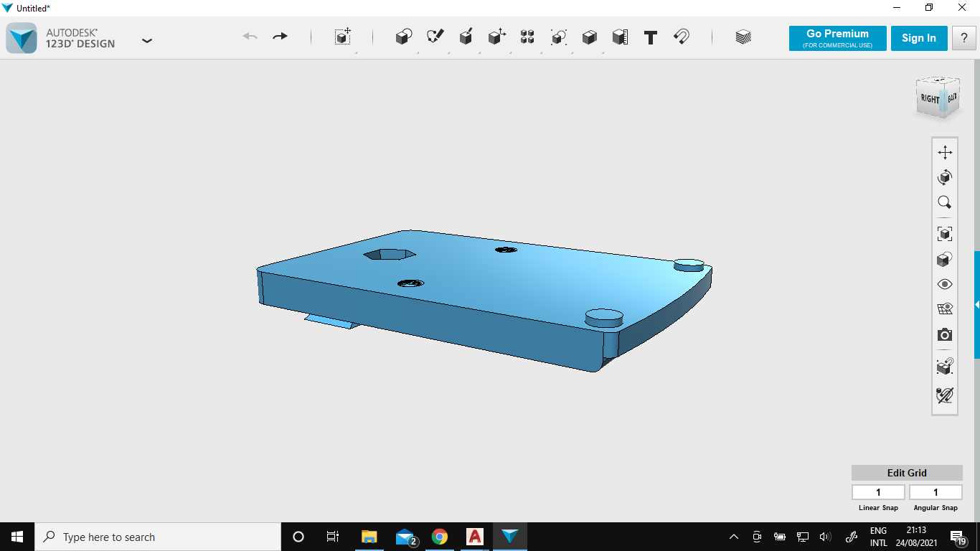Open the Materials icon

tap(743, 37)
